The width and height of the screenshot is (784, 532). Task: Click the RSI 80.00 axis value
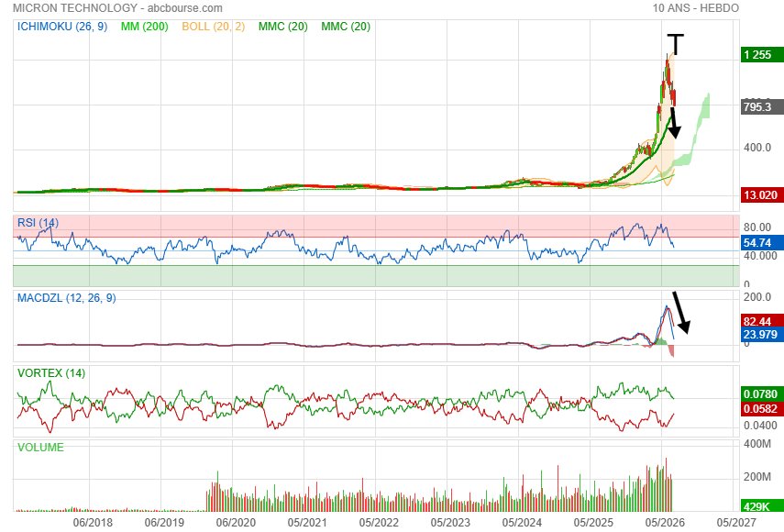(x=757, y=227)
